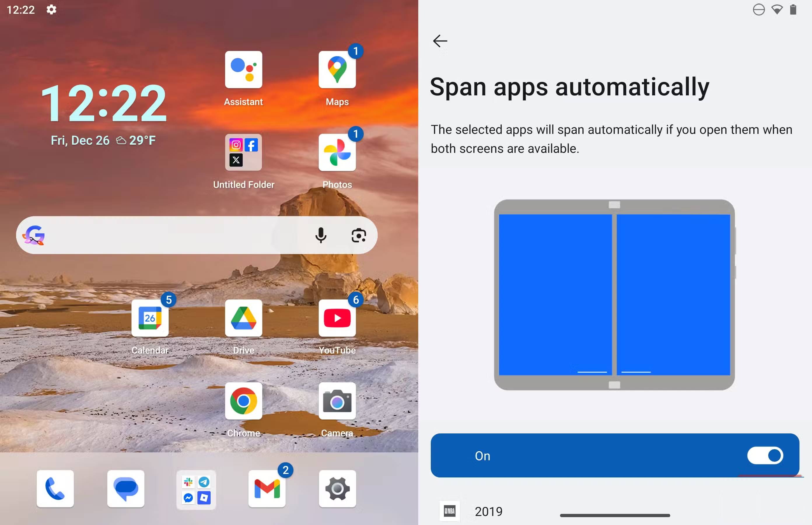Image resolution: width=812 pixels, height=525 pixels.
Task: Open Gmail from the dock
Action: [267, 489]
